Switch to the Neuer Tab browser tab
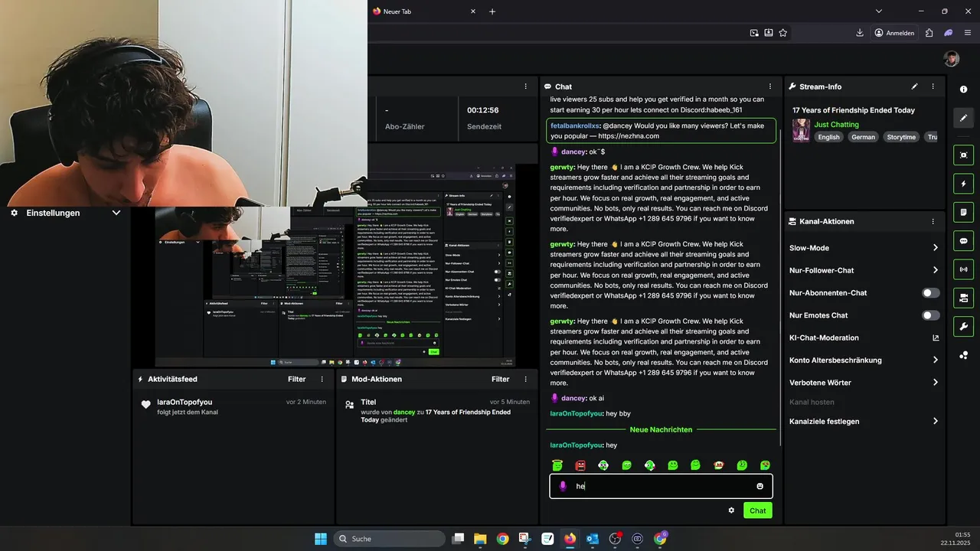Viewport: 980px width, 551px height. [425, 11]
